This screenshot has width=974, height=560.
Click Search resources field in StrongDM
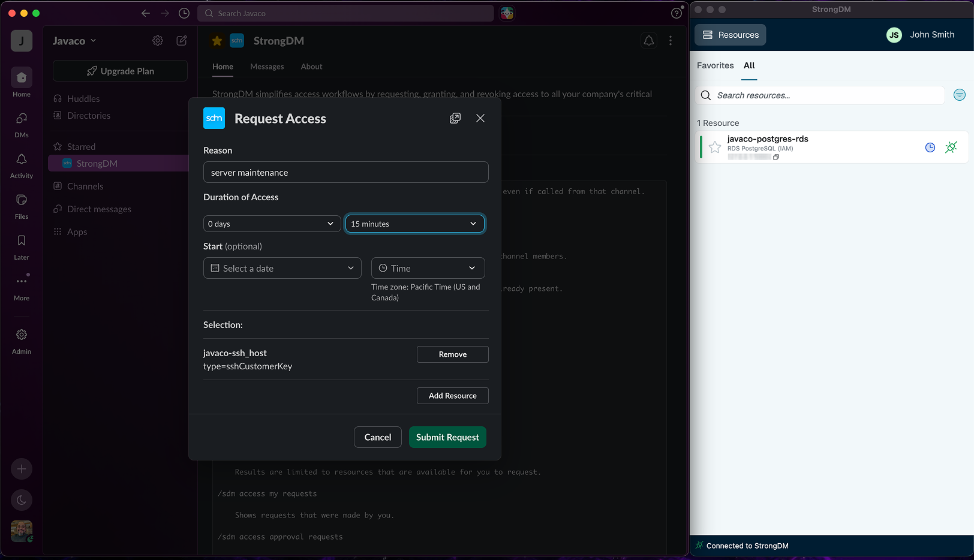820,95
